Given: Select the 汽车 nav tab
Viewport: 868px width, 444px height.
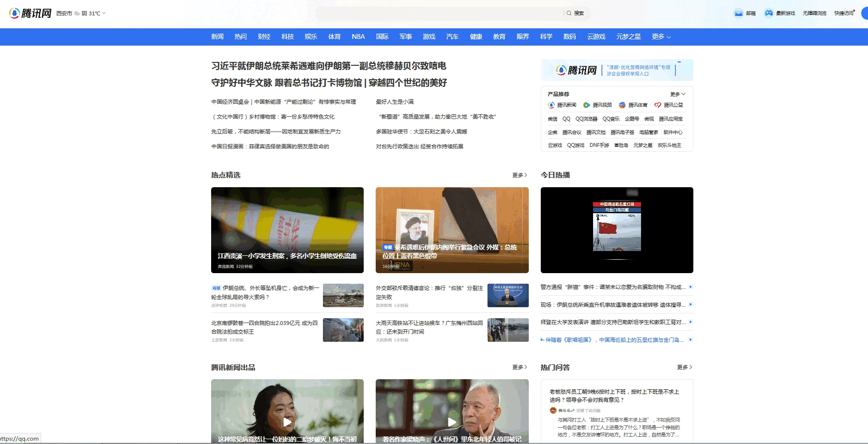Looking at the screenshot, I should [452, 37].
